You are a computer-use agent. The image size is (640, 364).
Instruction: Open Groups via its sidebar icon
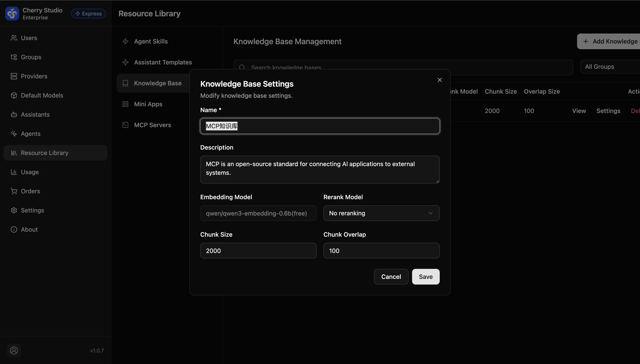14,57
